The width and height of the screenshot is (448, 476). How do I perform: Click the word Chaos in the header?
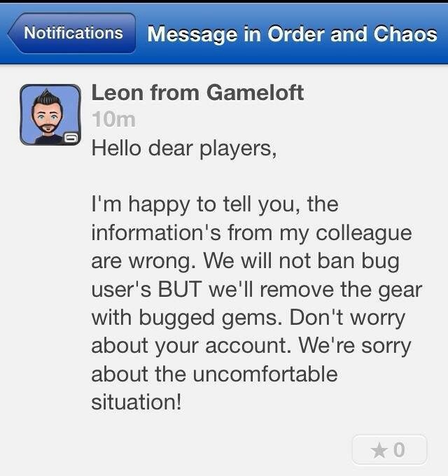tap(405, 34)
